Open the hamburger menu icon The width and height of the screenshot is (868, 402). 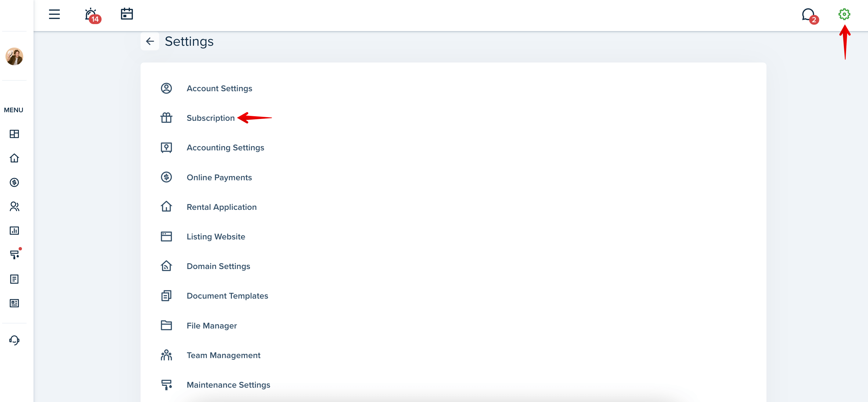click(54, 14)
